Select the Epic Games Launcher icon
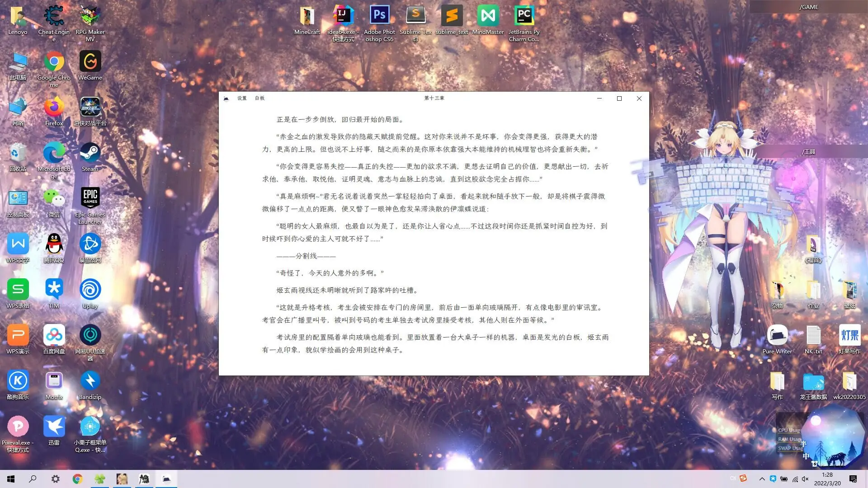Screen dimensions: 868x488 (x=90, y=205)
